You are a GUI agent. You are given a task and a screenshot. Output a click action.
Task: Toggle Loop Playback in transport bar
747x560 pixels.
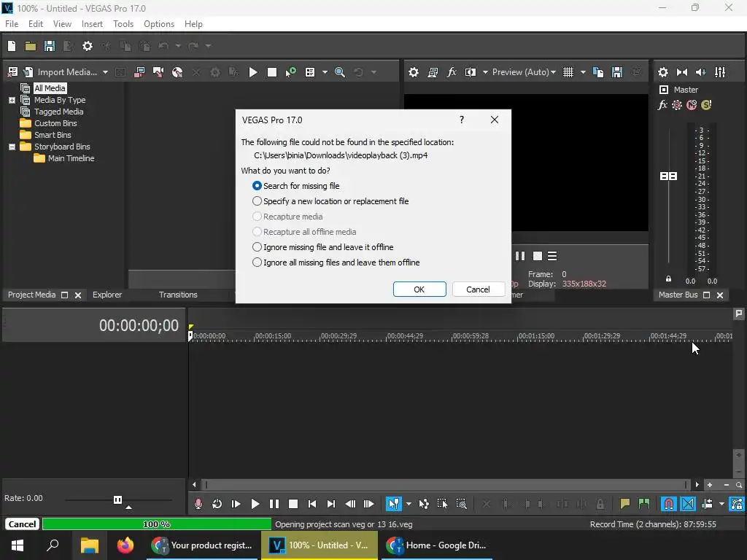point(217,504)
